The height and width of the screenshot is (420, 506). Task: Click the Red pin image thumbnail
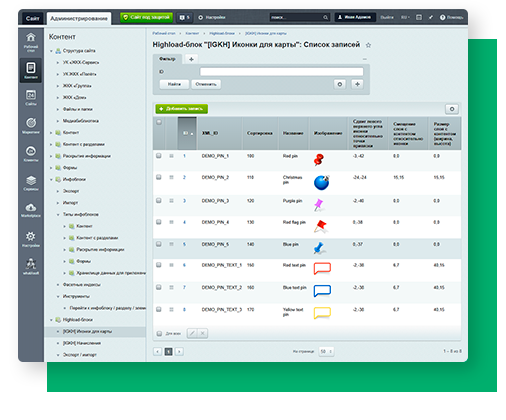(319, 160)
